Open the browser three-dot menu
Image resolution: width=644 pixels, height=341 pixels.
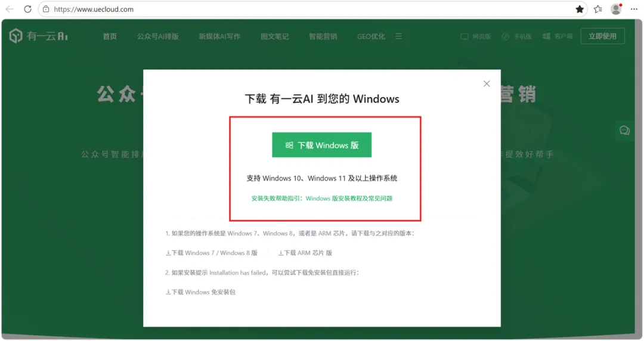pyautogui.click(x=634, y=9)
